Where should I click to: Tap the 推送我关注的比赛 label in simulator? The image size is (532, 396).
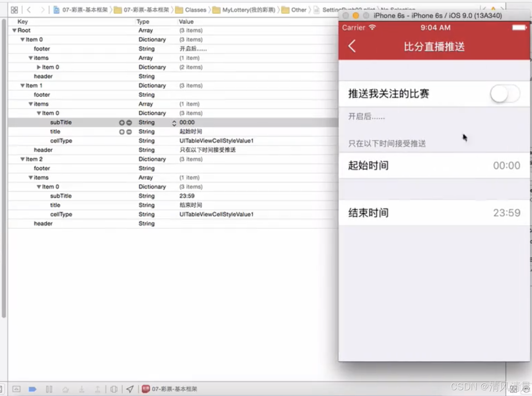(389, 94)
